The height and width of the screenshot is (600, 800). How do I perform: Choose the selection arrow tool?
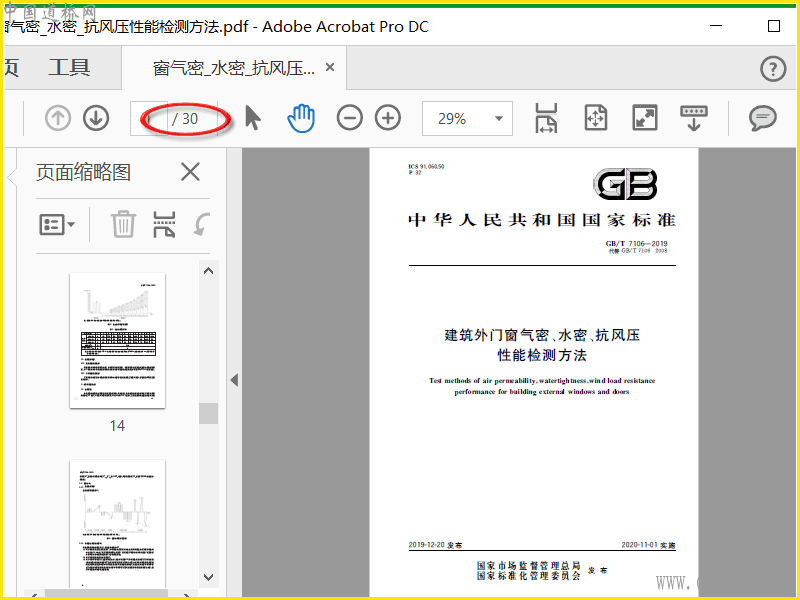(x=253, y=118)
